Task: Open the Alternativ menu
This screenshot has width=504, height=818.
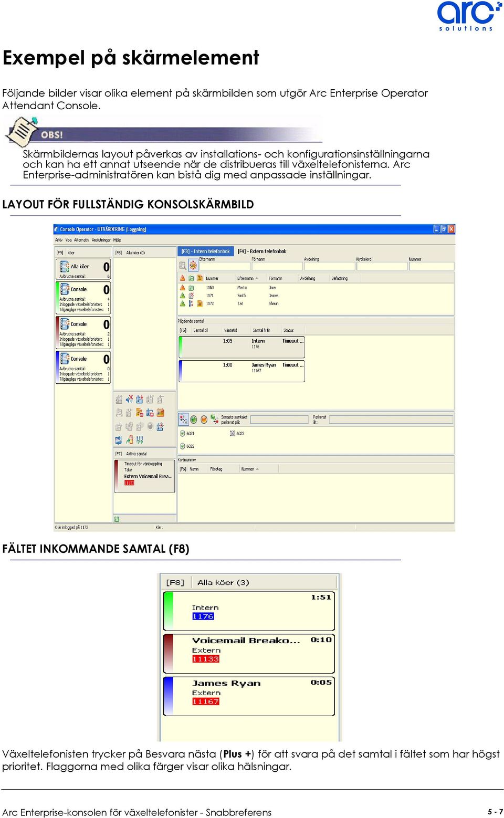Action: click(x=81, y=240)
